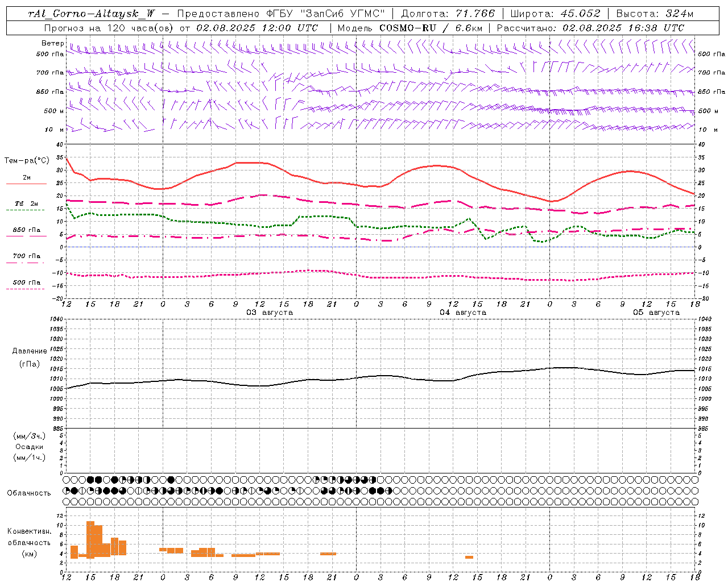Click the Рассчитано: 02.08.2025 16:38 UTC text
The width and height of the screenshot is (728, 582).
tap(591, 28)
